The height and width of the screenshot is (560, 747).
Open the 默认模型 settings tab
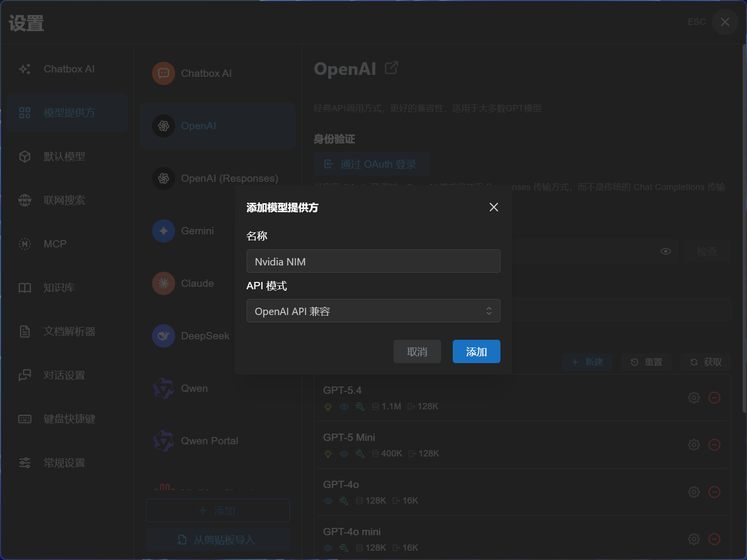coord(64,157)
